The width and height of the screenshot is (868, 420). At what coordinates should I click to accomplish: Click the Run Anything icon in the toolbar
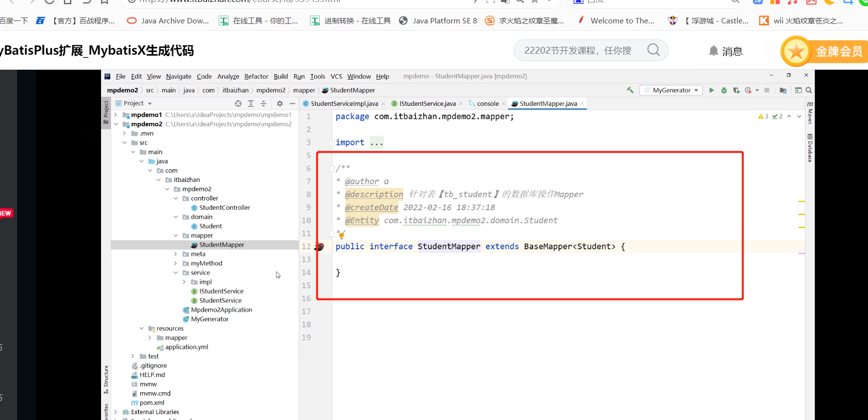[798, 90]
